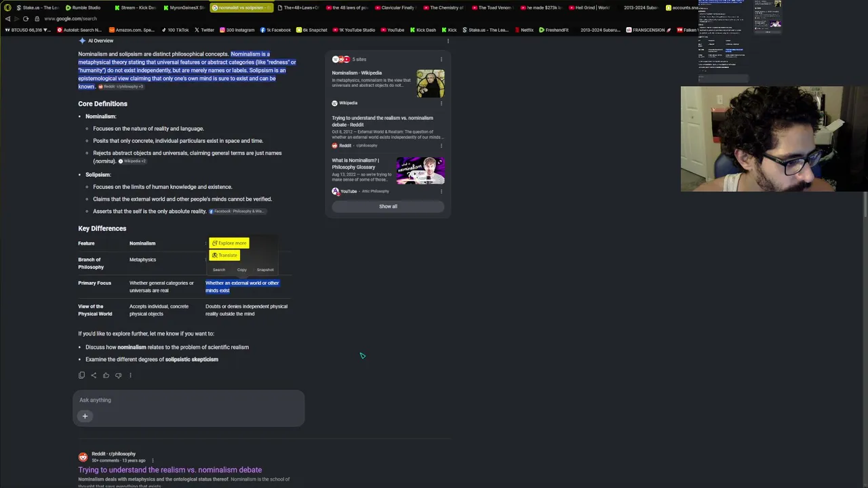Viewport: 868px width, 488px height.
Task: Open the 1k Facebook bookmark
Action: (x=275, y=30)
